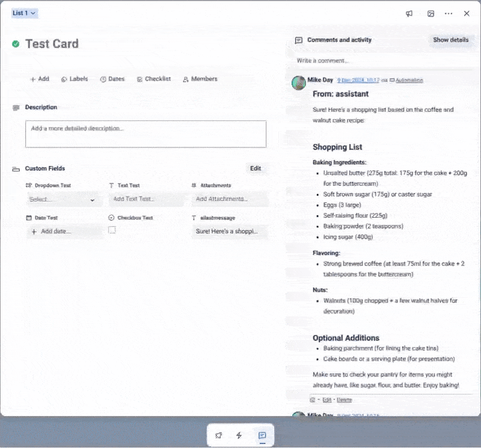Click the Test Card title
This screenshot has width=481, height=448.
click(52, 44)
